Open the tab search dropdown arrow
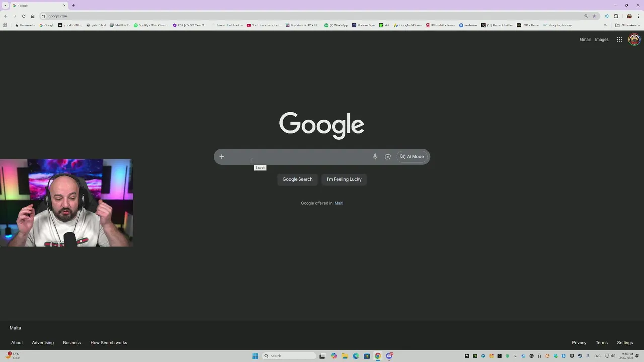Viewport: 644px width, 362px height. point(5,5)
